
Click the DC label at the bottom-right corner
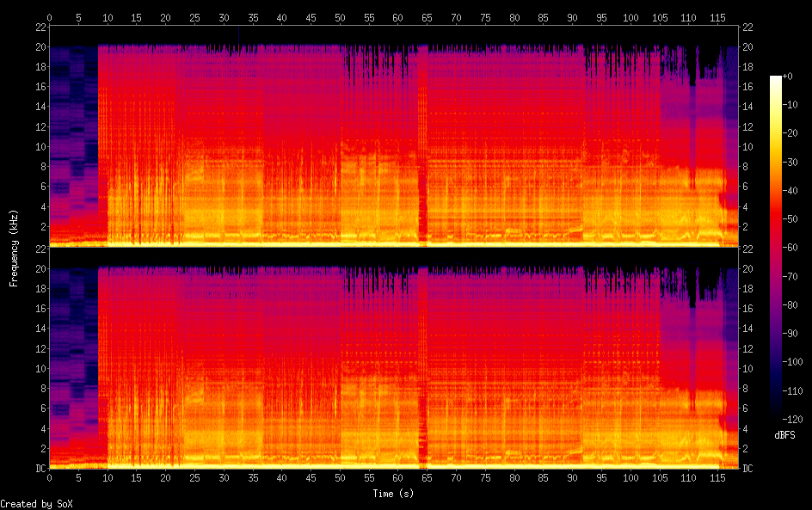[748, 469]
